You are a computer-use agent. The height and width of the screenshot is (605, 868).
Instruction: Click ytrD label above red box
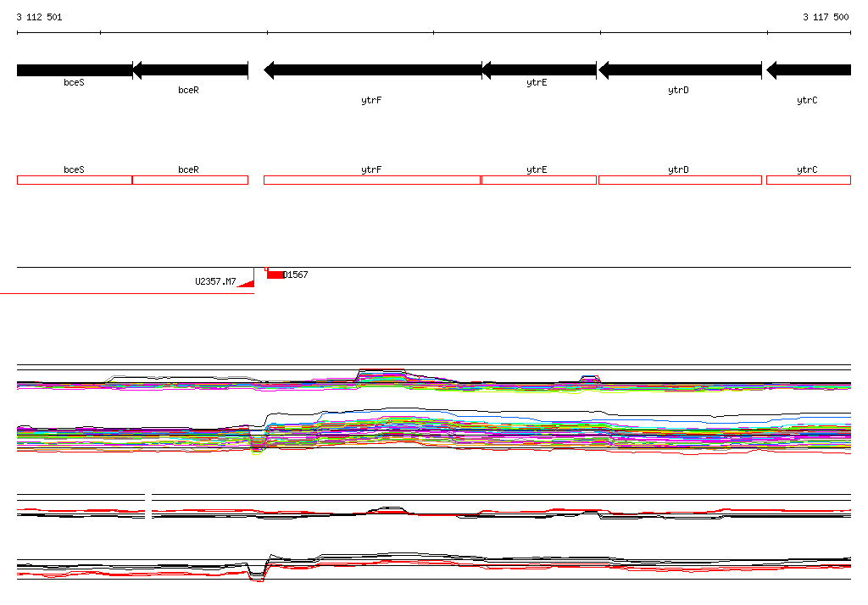[x=678, y=170]
